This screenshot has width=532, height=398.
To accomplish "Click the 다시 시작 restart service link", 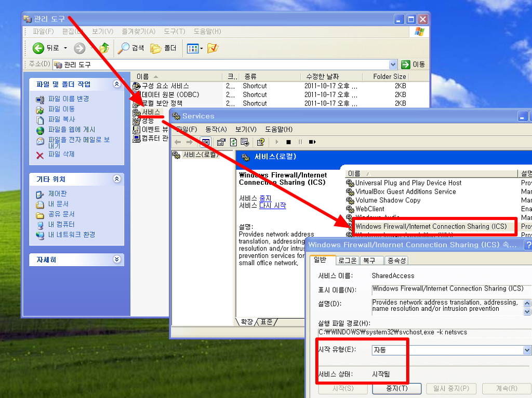I will point(272,205).
